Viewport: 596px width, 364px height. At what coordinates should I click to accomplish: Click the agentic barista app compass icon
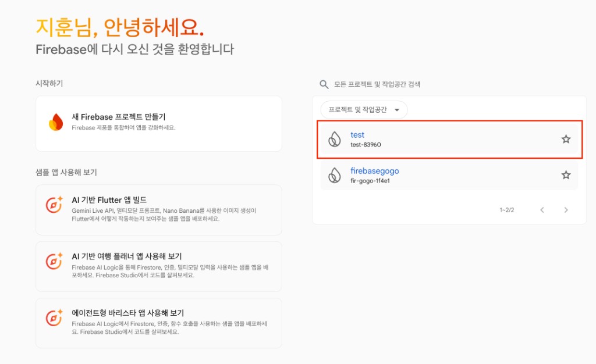pos(54,317)
